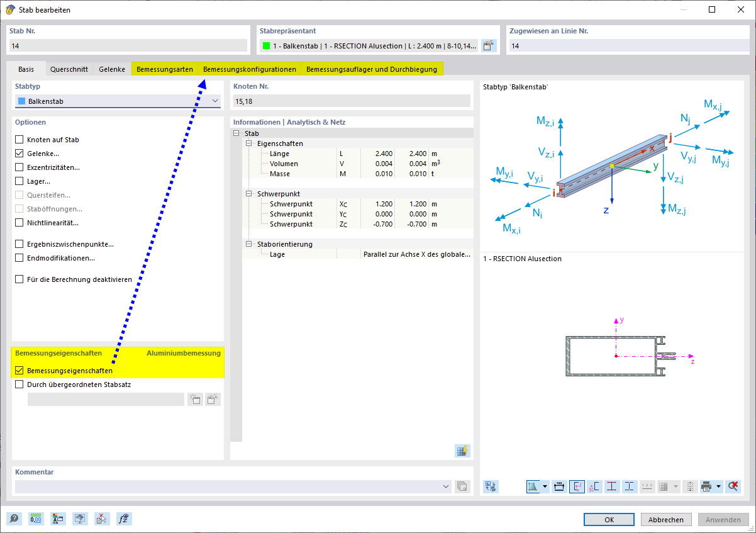Click the dotted column lines icon

pos(689,486)
